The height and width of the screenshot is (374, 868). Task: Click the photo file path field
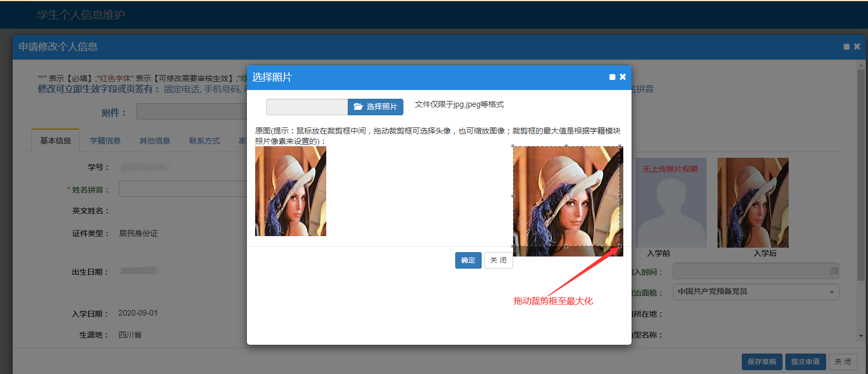coord(307,107)
